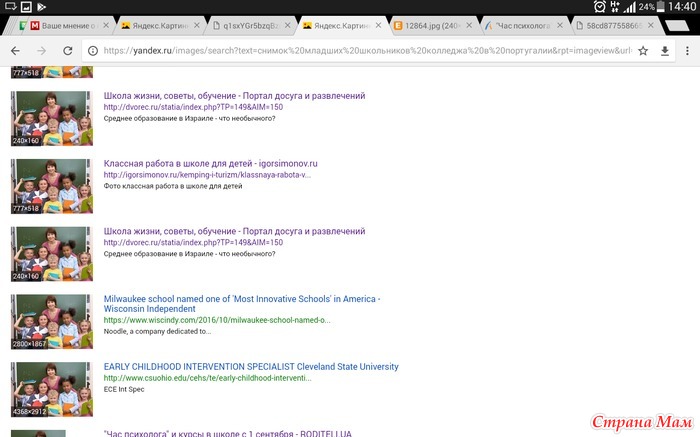Close the 58cd877558665 tab
This screenshot has height=437, width=700.
tap(651, 25)
